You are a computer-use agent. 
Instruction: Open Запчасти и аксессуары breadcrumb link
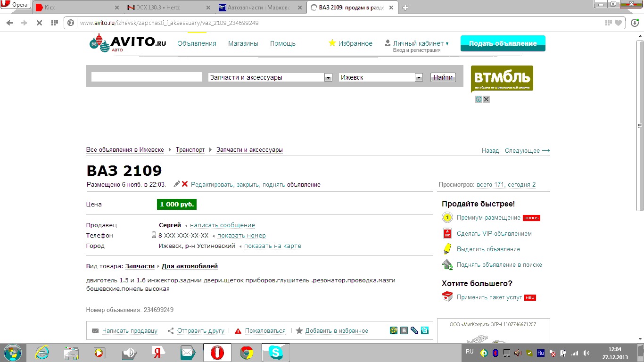(x=249, y=150)
